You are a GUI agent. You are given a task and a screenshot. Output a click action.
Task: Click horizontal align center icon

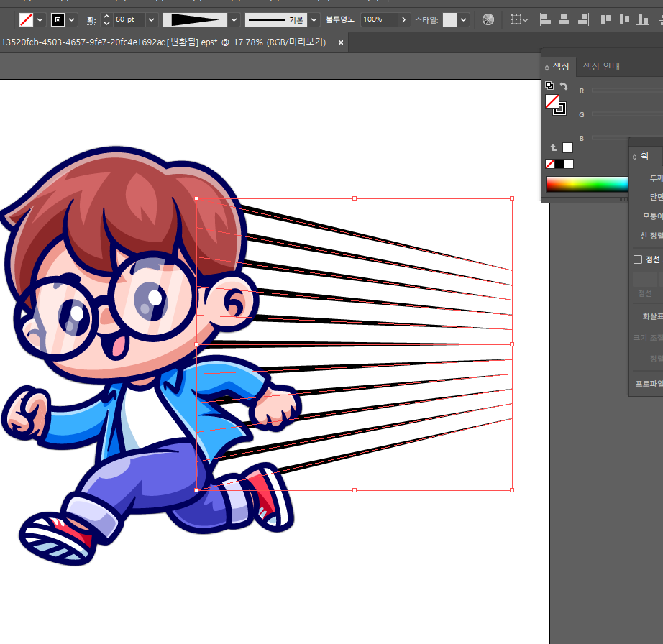click(x=564, y=19)
